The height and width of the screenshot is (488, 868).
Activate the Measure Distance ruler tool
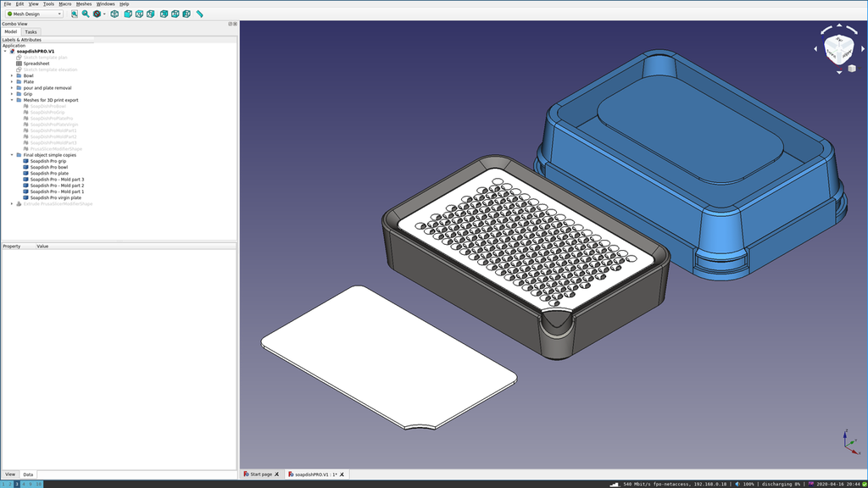click(200, 14)
